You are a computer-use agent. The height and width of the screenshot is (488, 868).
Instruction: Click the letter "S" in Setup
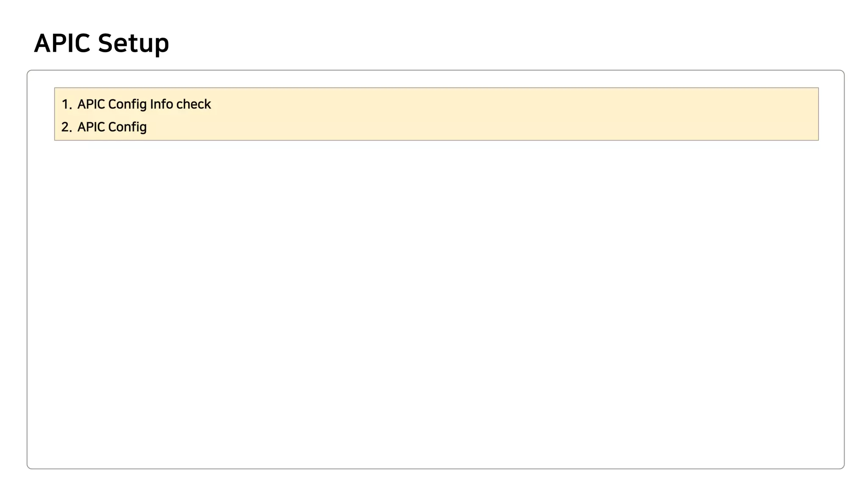click(x=105, y=43)
